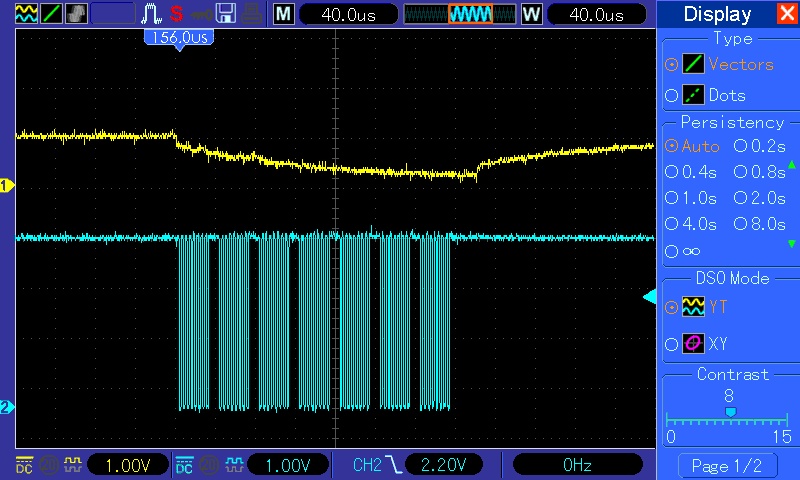Go to next menu page via Page 1/2
Image resolution: width=800 pixels, height=480 pixels.
(x=727, y=465)
